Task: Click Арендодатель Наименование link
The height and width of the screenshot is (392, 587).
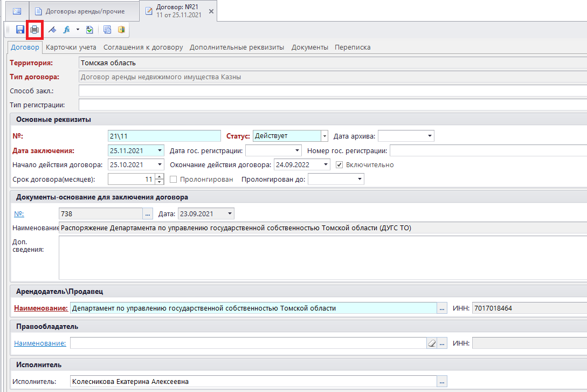Action: 41,308
